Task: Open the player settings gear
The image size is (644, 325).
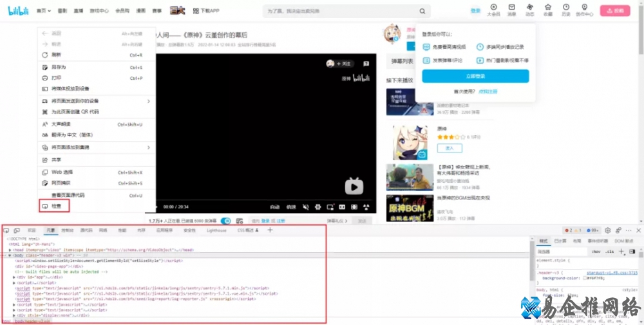Action: [317, 207]
